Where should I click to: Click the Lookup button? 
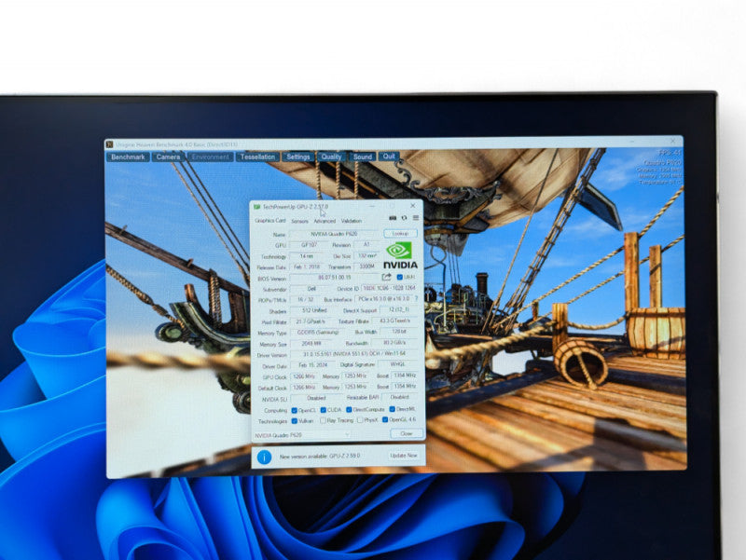pyautogui.click(x=400, y=234)
